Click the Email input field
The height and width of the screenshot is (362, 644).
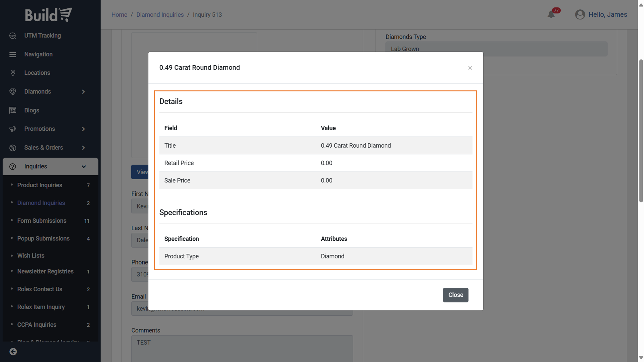click(242, 309)
